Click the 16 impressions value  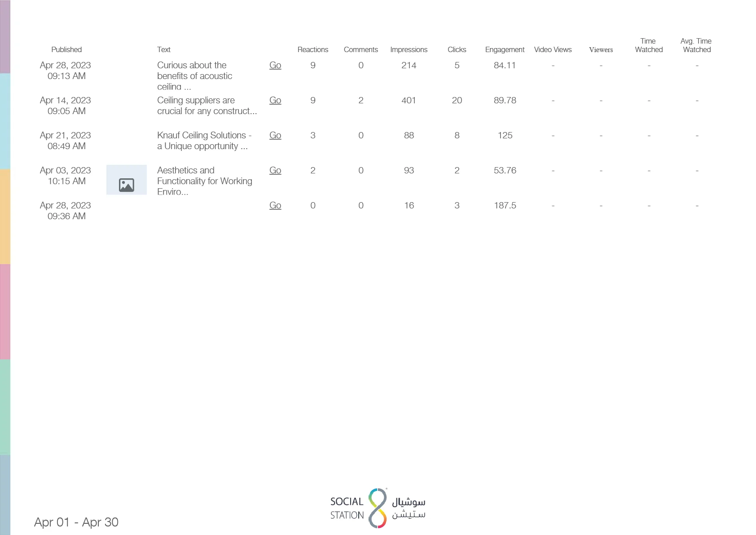coord(409,205)
